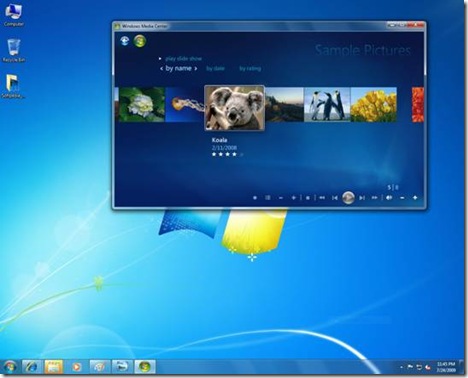Skip to the next item
The width and height of the screenshot is (468, 378).
[x=362, y=198]
